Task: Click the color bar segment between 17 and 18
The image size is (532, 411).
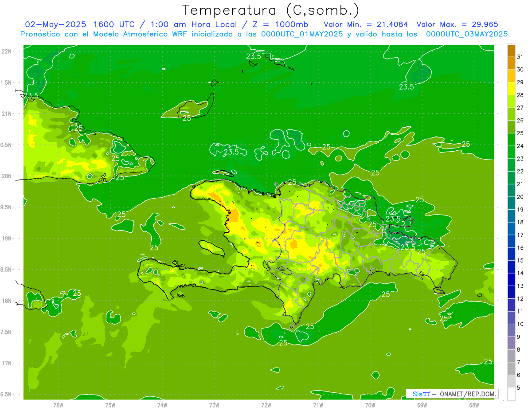Action: pyautogui.click(x=511, y=229)
